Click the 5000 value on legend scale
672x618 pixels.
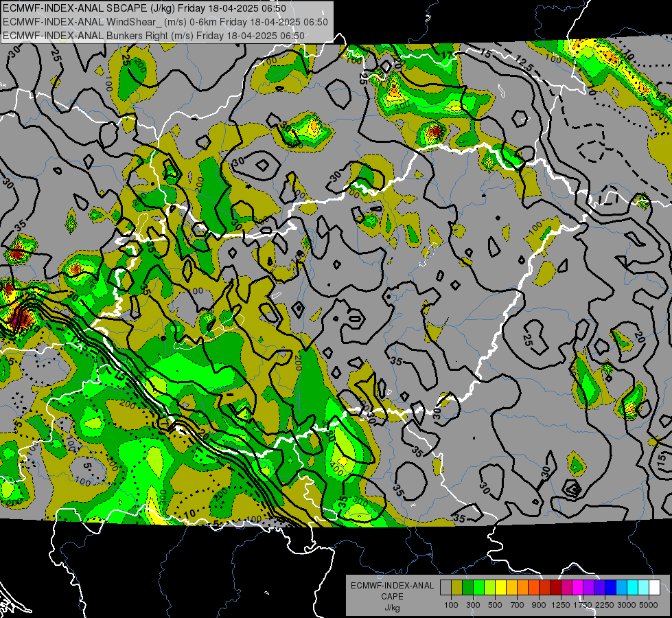click(649, 605)
